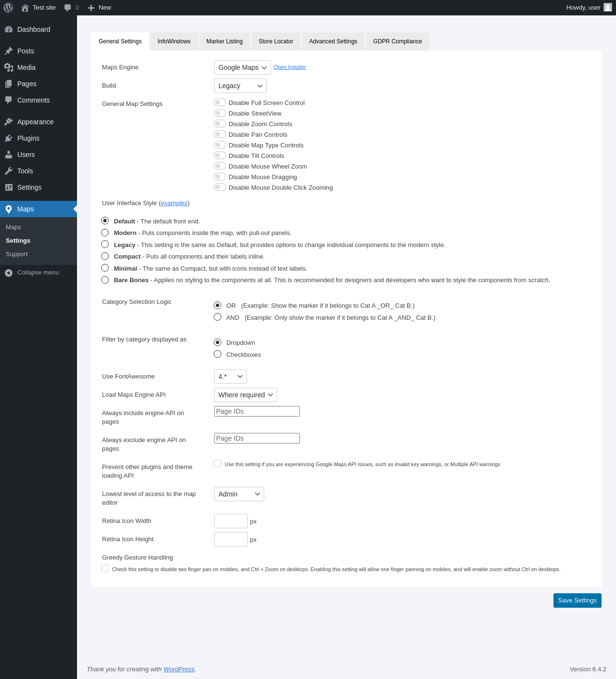Screen dimensions: 616x679
Task: Expand the Build dropdown
Action: click(x=240, y=86)
